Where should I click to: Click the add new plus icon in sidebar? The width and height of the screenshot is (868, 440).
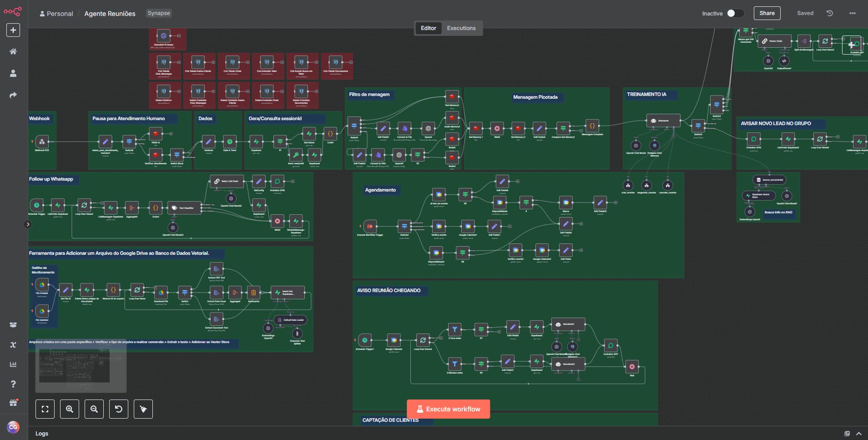(x=13, y=30)
